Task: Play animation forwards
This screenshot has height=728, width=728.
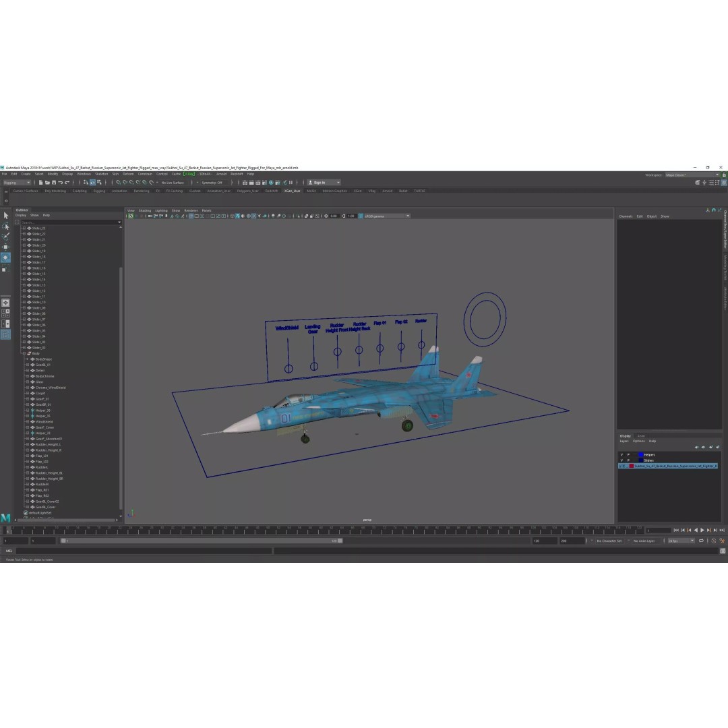Action: tap(702, 530)
